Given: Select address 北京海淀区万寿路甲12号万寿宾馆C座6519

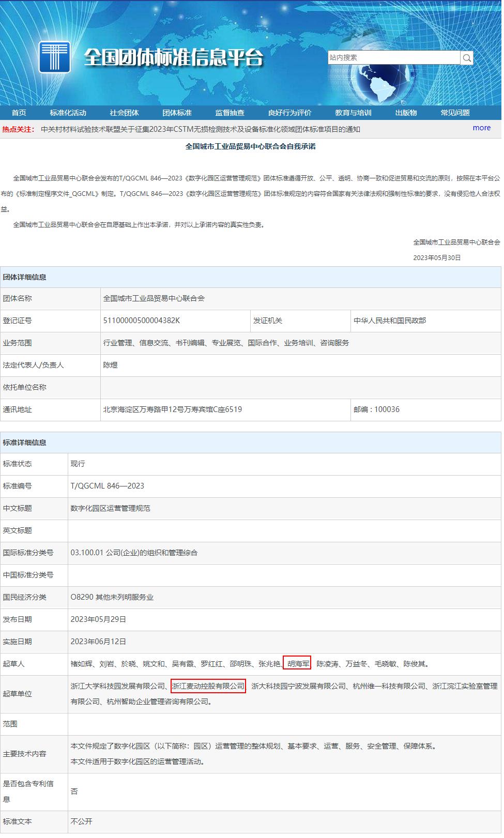Looking at the screenshot, I should pyautogui.click(x=173, y=409).
